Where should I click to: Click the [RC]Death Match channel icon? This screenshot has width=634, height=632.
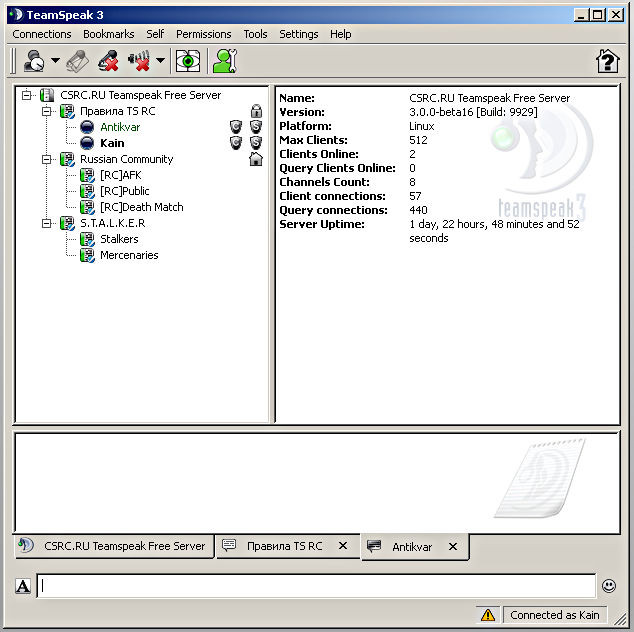(x=88, y=207)
